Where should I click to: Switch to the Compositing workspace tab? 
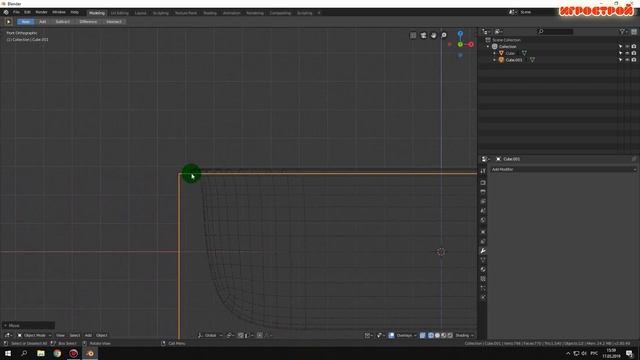coord(280,13)
